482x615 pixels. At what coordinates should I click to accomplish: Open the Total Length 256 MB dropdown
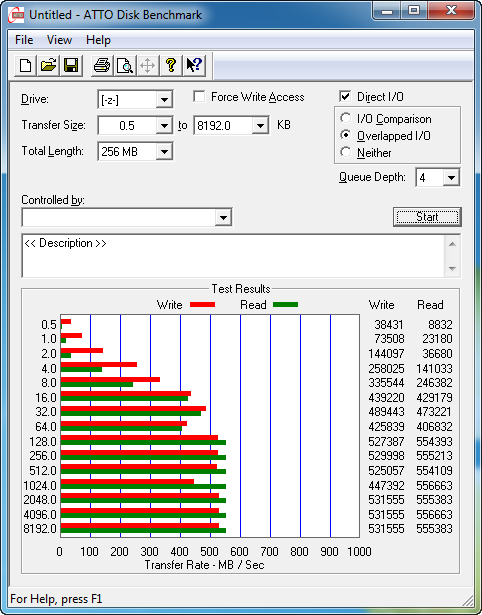[x=164, y=152]
